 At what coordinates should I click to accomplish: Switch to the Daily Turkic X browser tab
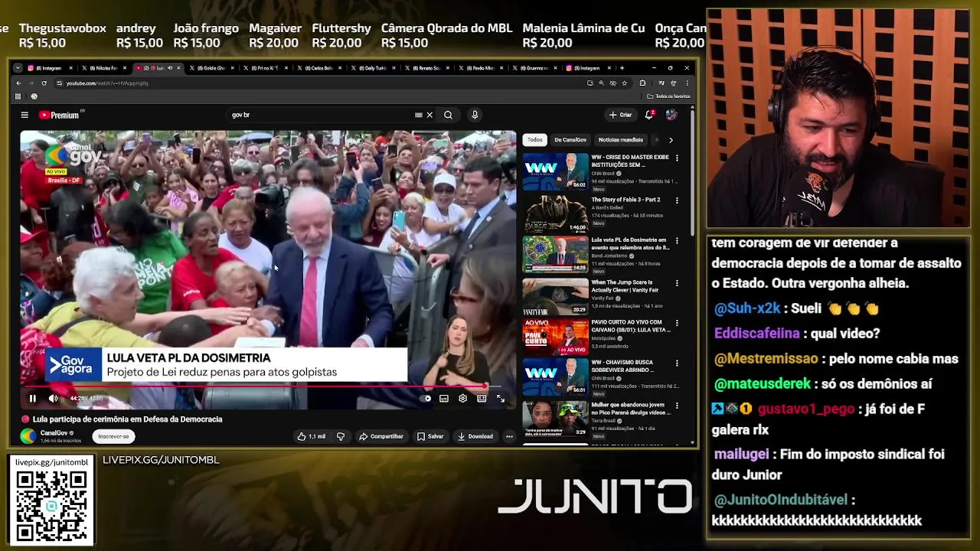pyautogui.click(x=373, y=68)
